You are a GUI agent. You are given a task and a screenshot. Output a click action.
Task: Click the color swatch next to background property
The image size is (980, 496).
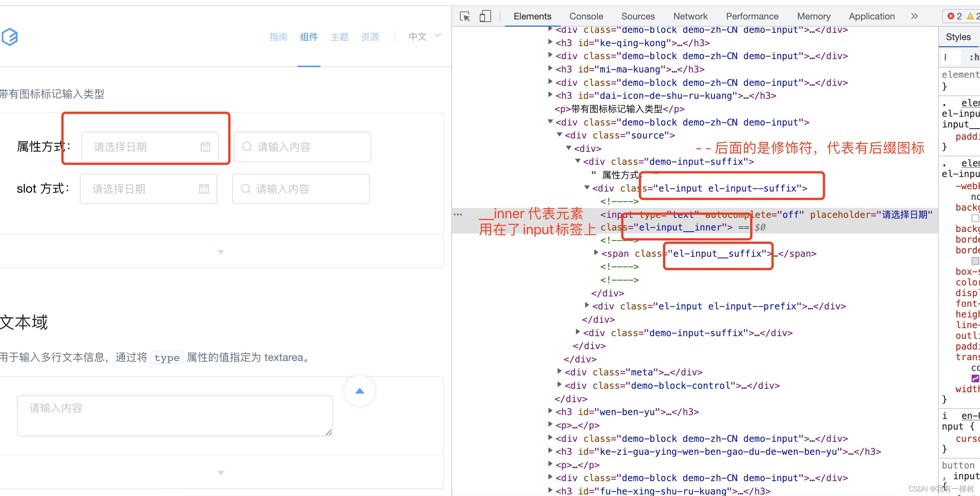tap(975, 218)
